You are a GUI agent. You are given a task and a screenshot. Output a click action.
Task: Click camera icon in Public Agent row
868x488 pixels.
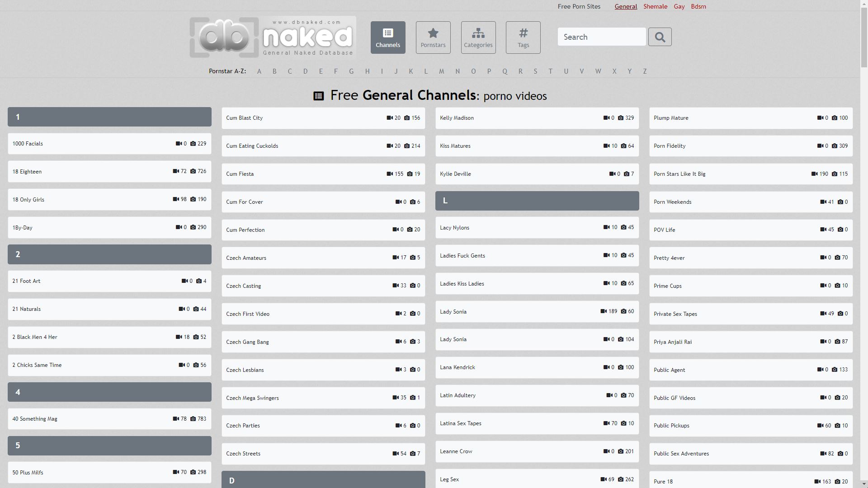(835, 370)
